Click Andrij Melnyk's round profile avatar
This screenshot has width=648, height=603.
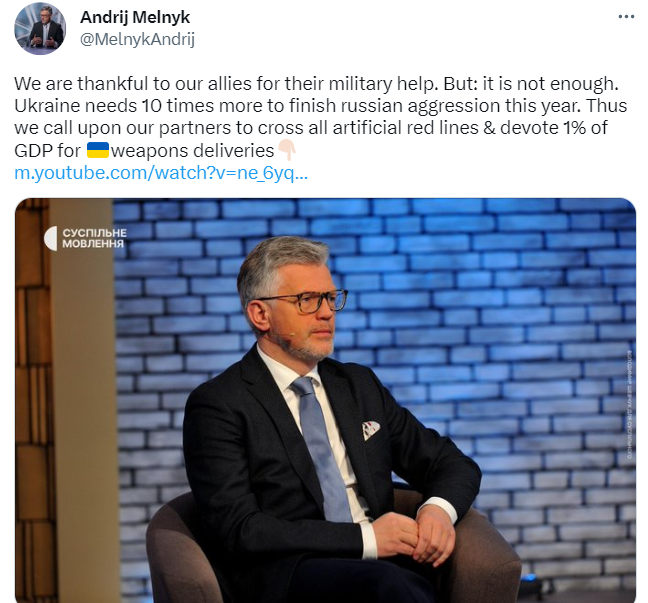(40, 29)
